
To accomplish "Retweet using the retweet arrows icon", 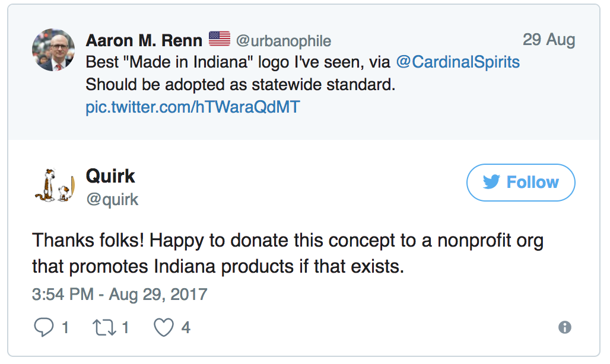I will [x=106, y=327].
